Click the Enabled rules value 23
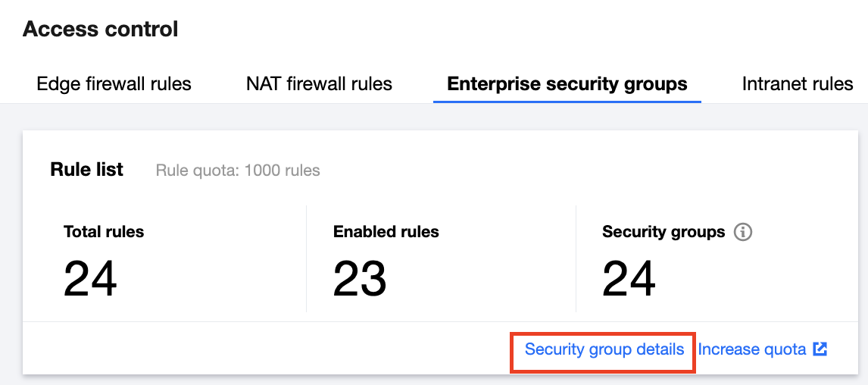This screenshot has width=868, height=385. click(x=360, y=278)
